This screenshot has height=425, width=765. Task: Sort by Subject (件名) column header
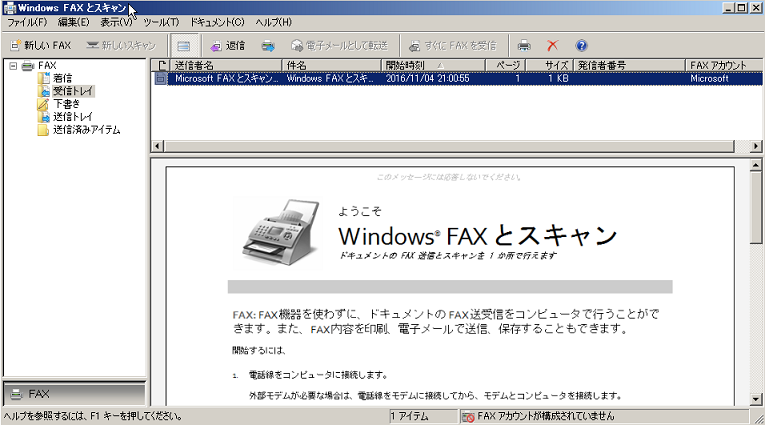coord(331,65)
